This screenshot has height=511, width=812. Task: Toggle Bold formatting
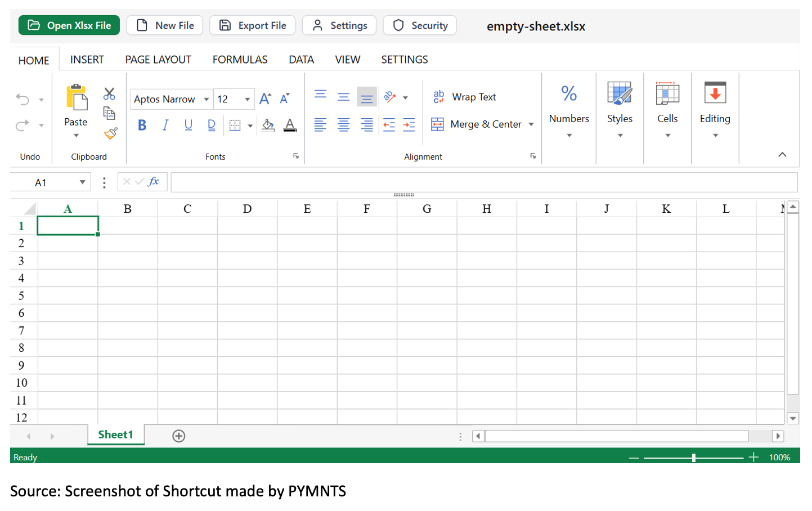(x=142, y=125)
